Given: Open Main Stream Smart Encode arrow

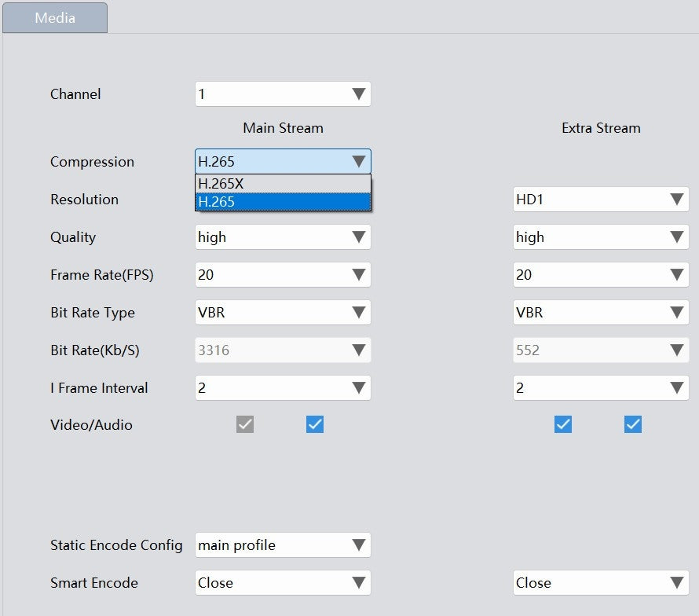Looking at the screenshot, I should click(x=359, y=583).
